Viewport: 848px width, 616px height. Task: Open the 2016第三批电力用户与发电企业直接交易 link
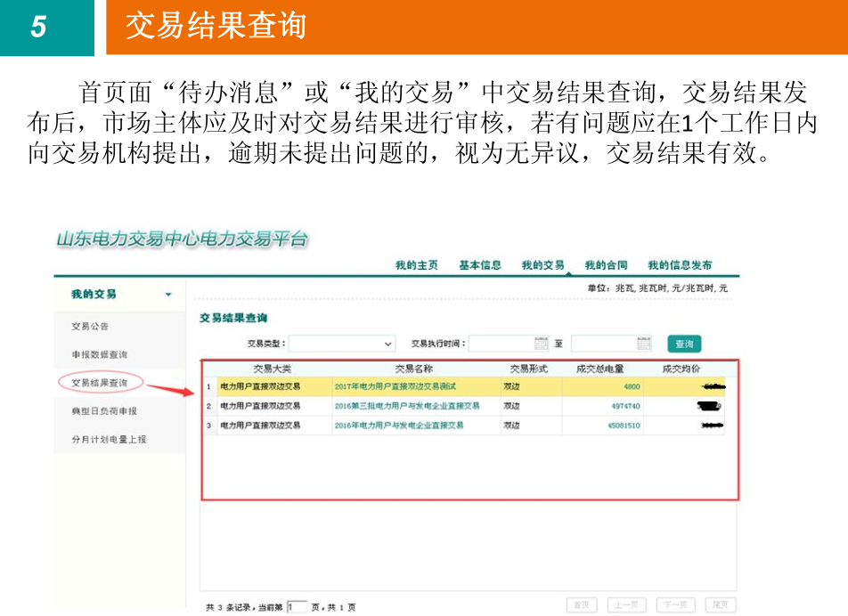coord(406,406)
